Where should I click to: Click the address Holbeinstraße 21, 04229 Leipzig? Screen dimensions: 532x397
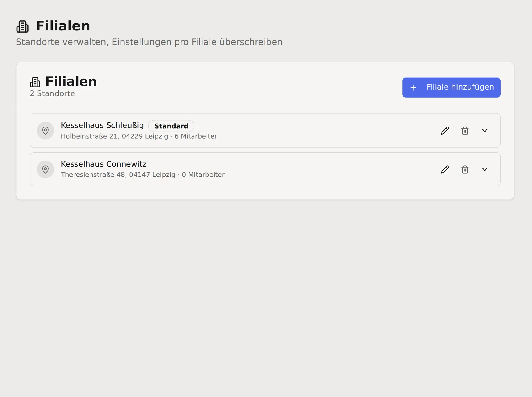point(114,136)
